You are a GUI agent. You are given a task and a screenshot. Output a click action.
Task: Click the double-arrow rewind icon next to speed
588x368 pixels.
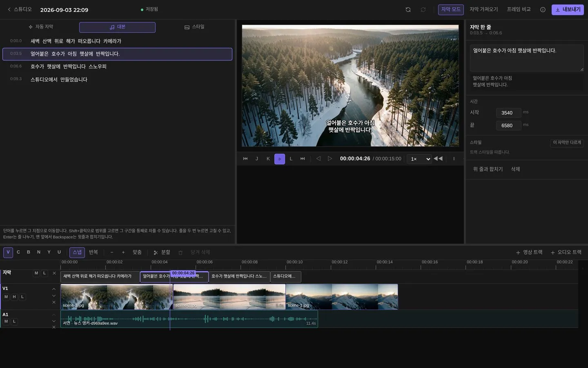click(438, 159)
